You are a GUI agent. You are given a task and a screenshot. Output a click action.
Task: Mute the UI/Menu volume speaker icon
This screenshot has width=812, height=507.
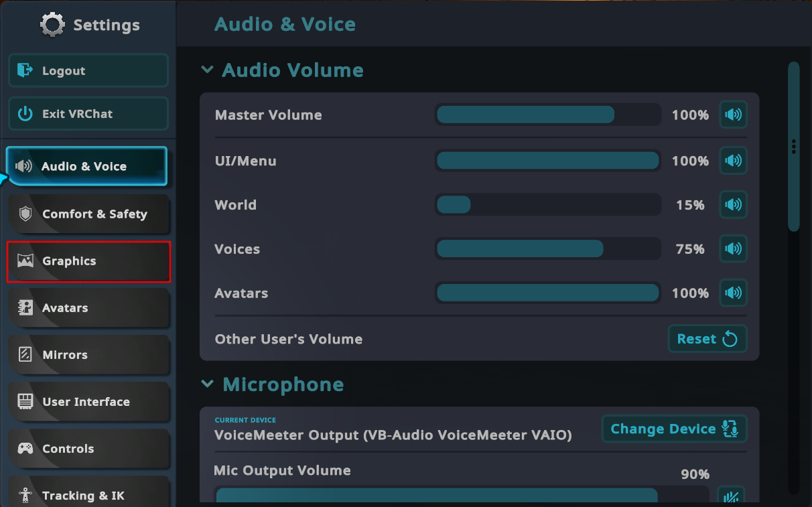pyautogui.click(x=733, y=161)
